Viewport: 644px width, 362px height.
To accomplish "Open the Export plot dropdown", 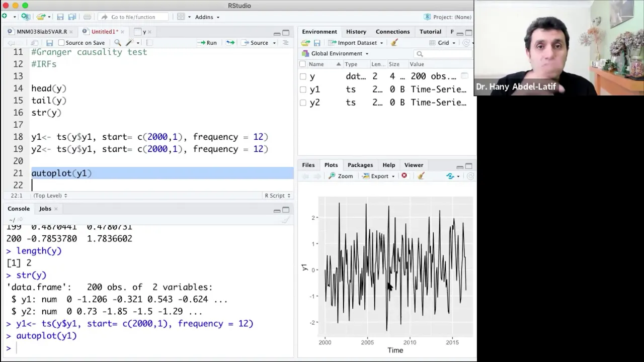I will [379, 176].
